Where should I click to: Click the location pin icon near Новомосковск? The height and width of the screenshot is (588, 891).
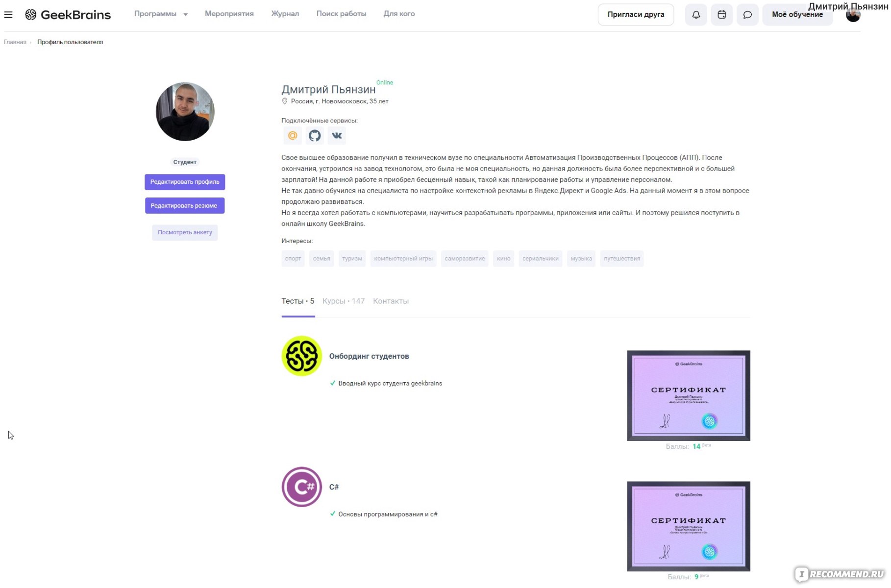(285, 101)
